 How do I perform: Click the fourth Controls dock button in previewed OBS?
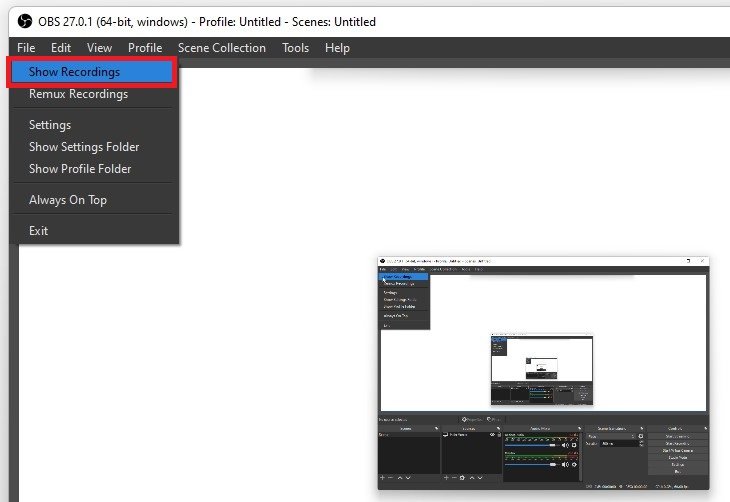[x=678, y=457]
